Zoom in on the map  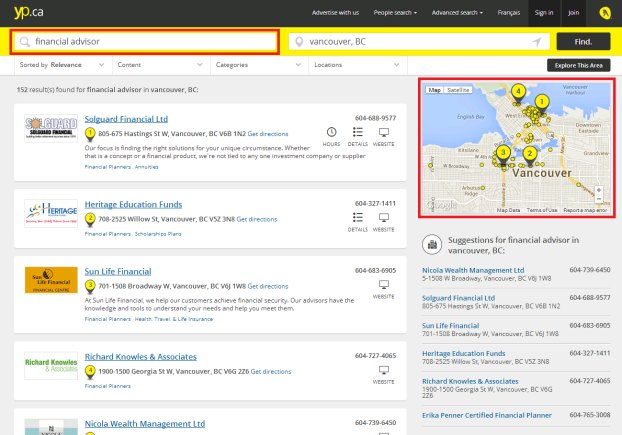pos(599,188)
